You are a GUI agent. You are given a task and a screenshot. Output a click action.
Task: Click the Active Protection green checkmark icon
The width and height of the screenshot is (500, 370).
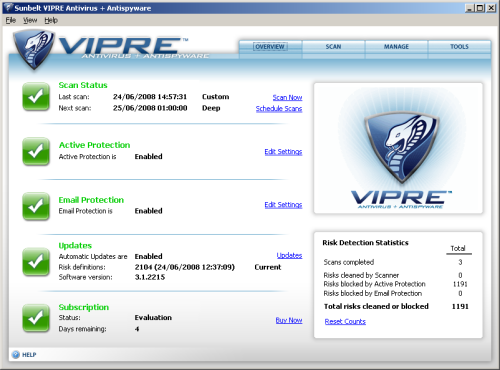click(36, 151)
